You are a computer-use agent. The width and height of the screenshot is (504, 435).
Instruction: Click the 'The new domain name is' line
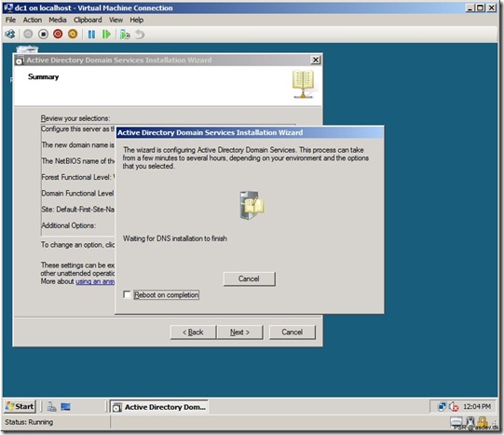pyautogui.click(x=77, y=145)
